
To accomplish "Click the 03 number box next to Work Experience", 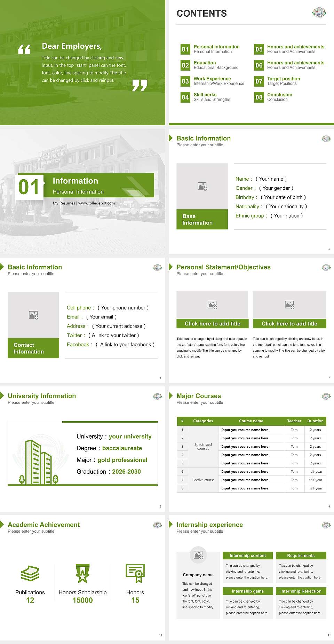I will click(x=185, y=81).
